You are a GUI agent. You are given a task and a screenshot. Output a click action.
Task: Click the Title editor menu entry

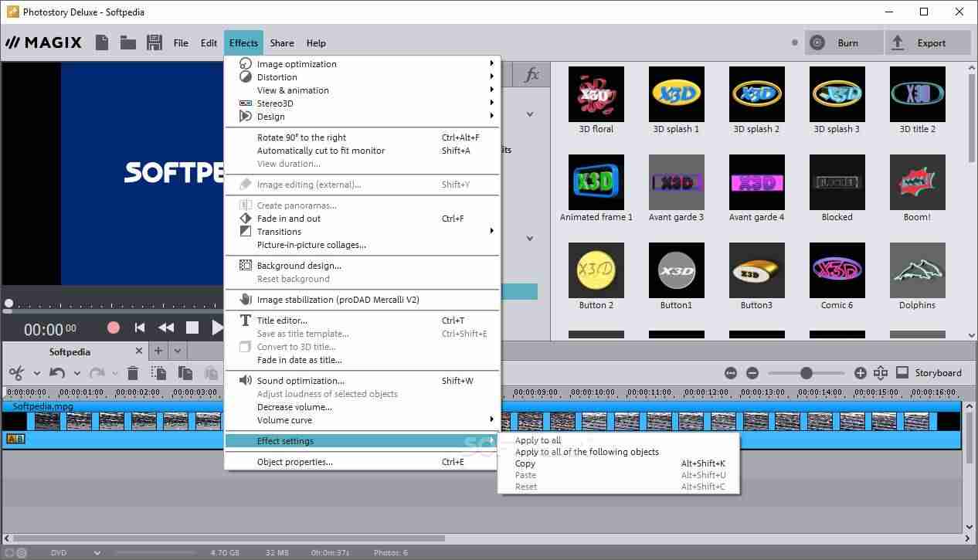(282, 321)
